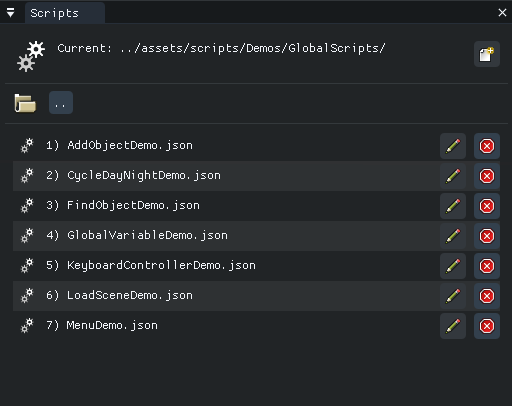The width and height of the screenshot is (512, 406).
Task: Edit GlobalVariableDemo.json with pencil icon
Action: tap(453, 236)
